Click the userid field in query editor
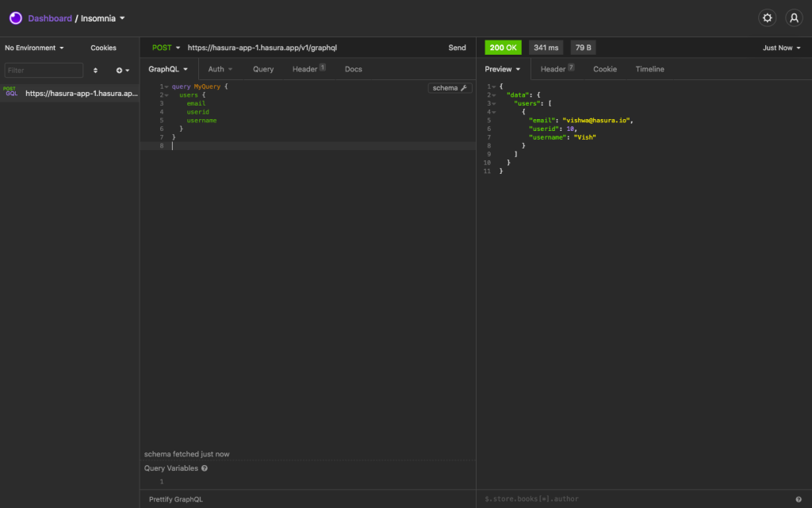This screenshot has width=812, height=508. coord(197,112)
